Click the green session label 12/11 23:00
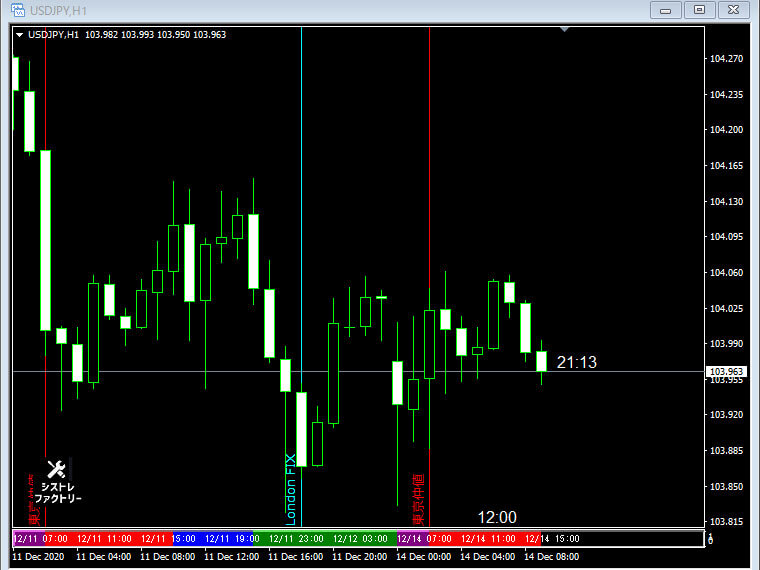The image size is (760, 570). coord(296,538)
